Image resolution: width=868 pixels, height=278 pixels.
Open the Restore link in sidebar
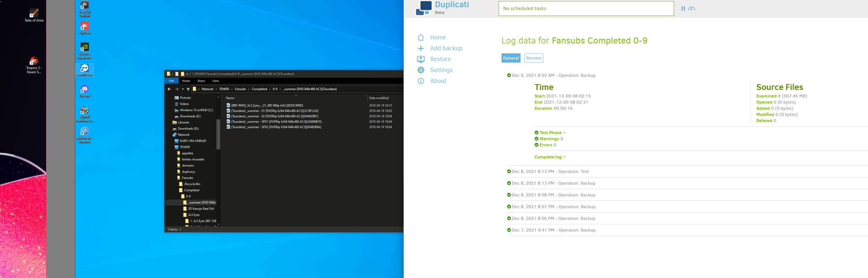(440, 59)
